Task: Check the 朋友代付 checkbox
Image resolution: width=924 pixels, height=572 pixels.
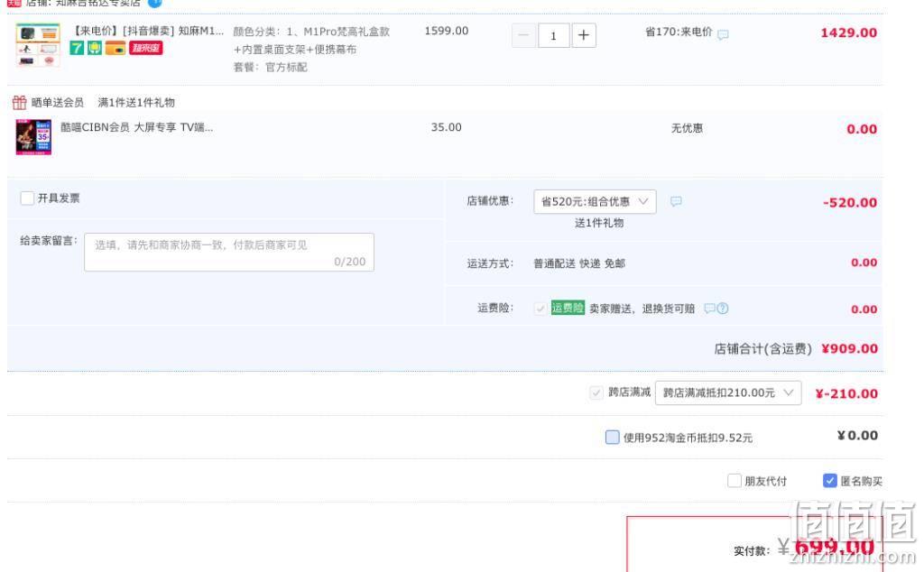Action: 735,481
